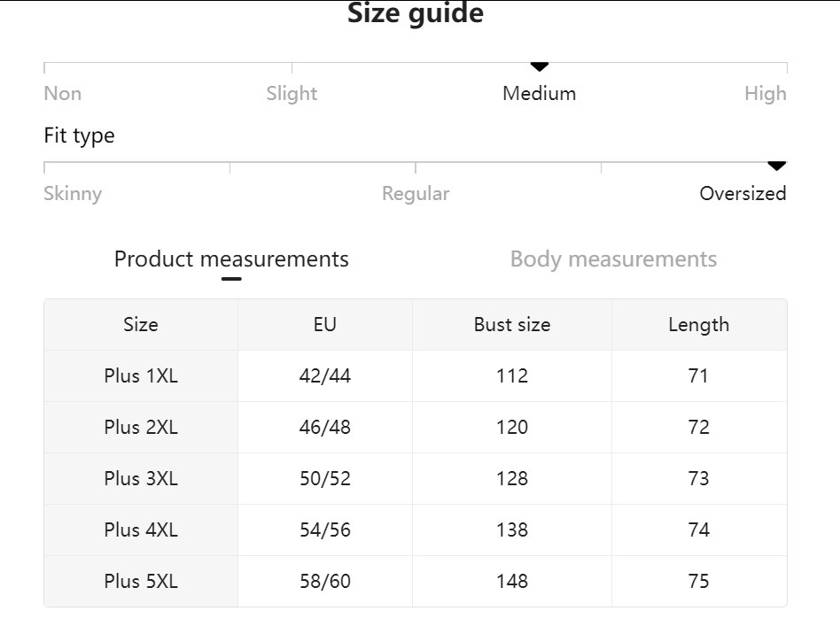Click the Oversized fit label
Image resolution: width=840 pixels, height=634 pixels.
pyautogui.click(x=743, y=193)
